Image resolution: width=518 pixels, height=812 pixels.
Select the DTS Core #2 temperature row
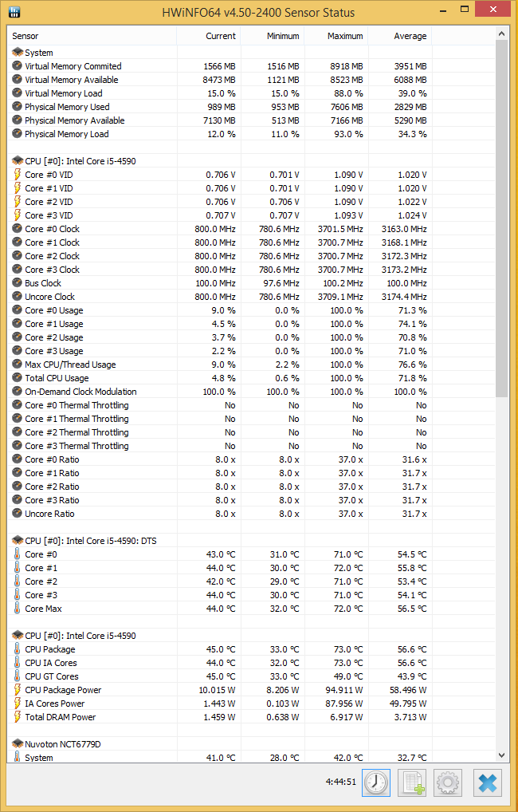(x=251, y=581)
